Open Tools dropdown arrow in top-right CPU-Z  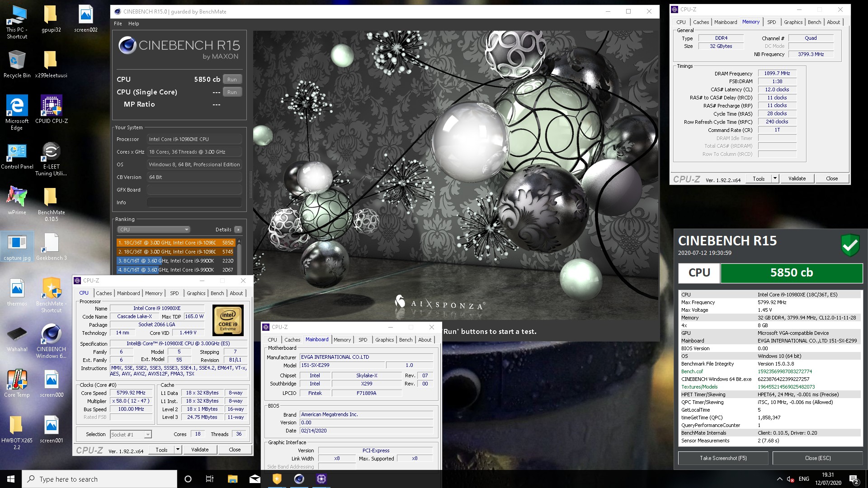click(x=774, y=178)
